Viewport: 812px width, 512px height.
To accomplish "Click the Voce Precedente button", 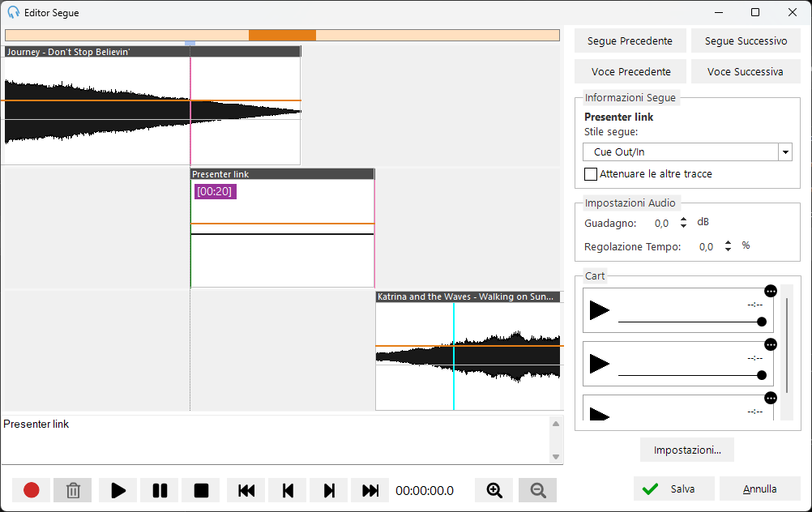I will 630,71.
